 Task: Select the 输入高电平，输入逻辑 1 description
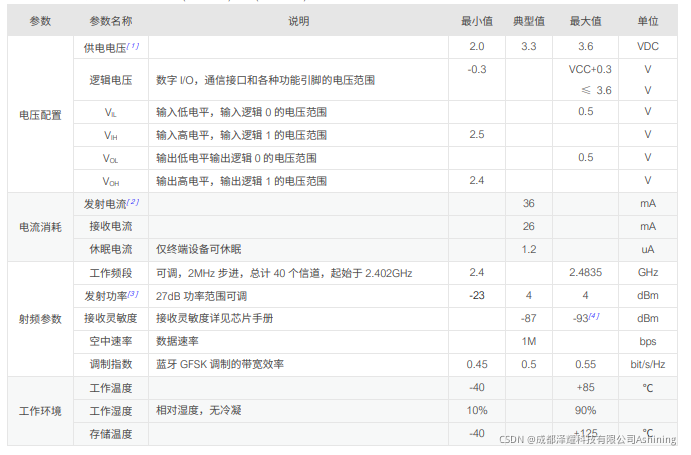click(241, 135)
